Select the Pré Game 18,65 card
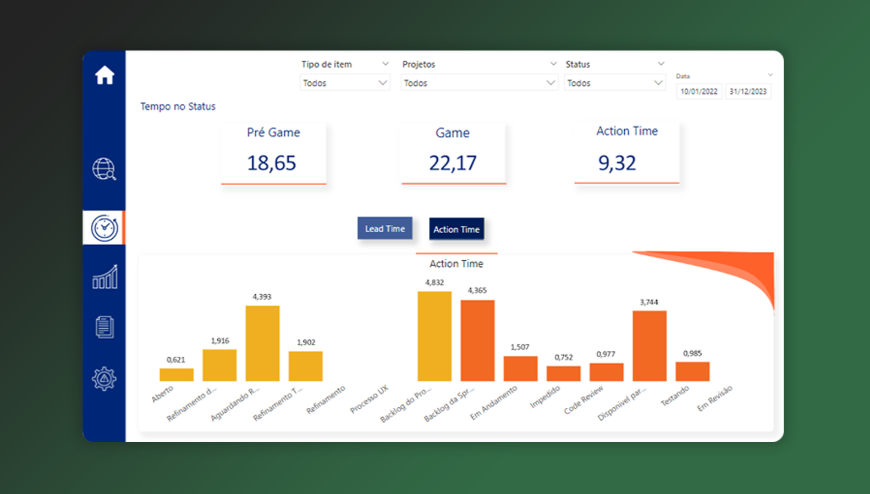This screenshot has width=870, height=494. [x=274, y=153]
